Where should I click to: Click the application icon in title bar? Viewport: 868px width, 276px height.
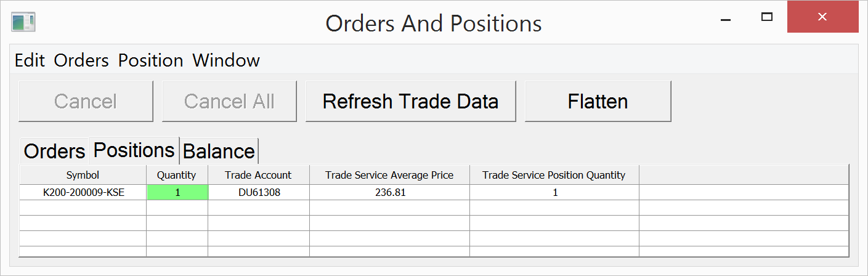click(23, 22)
